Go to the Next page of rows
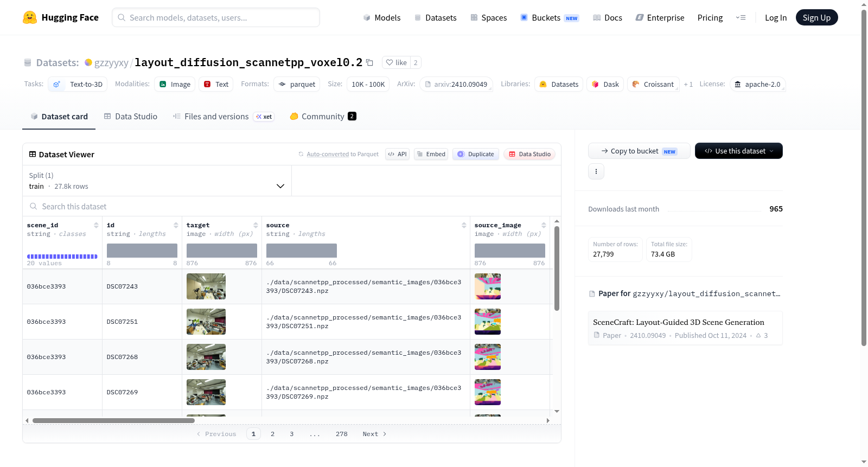The image size is (868, 467). point(374,434)
